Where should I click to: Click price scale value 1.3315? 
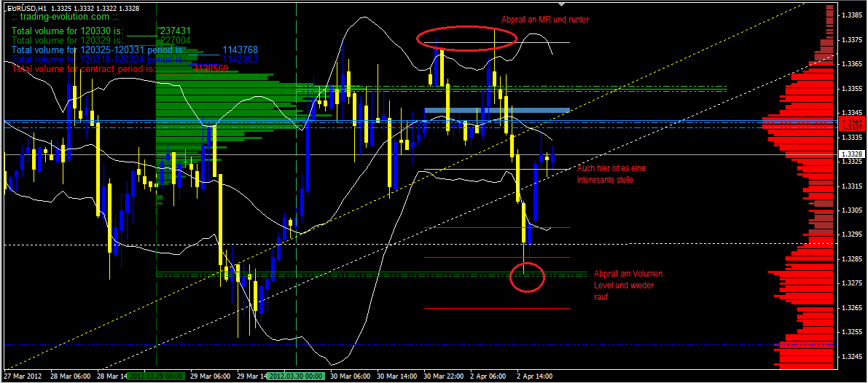(x=851, y=186)
